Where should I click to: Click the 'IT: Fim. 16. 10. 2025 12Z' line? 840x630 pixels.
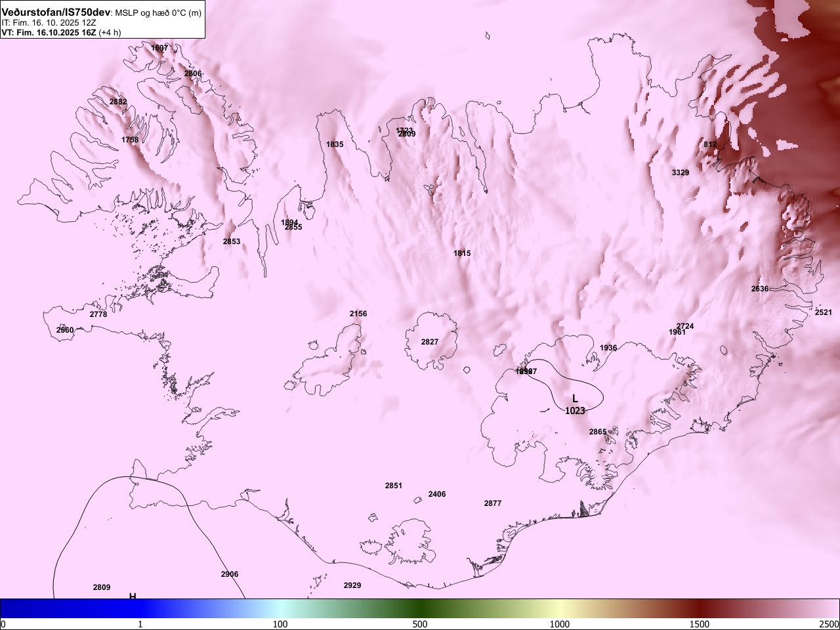[49, 22]
